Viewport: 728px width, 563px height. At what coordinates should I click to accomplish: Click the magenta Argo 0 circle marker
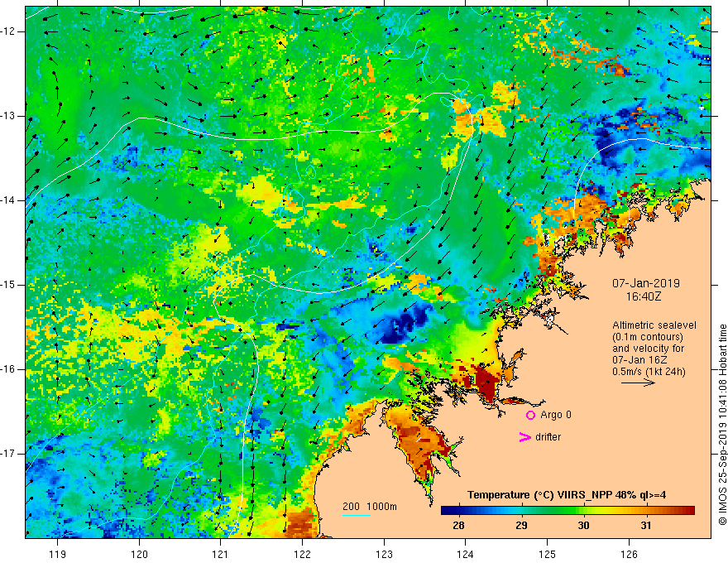(x=530, y=416)
